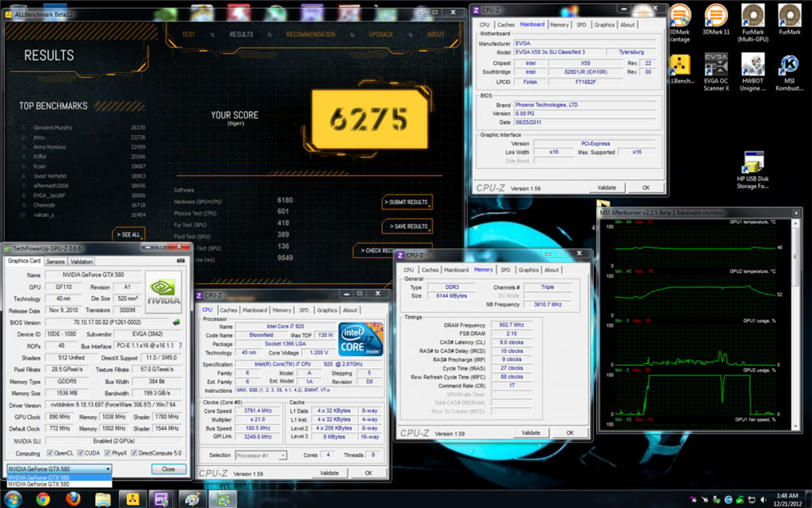
Task: Select the highlighted NVIDIA GeForce GTX 580 option
Action: (x=59, y=477)
